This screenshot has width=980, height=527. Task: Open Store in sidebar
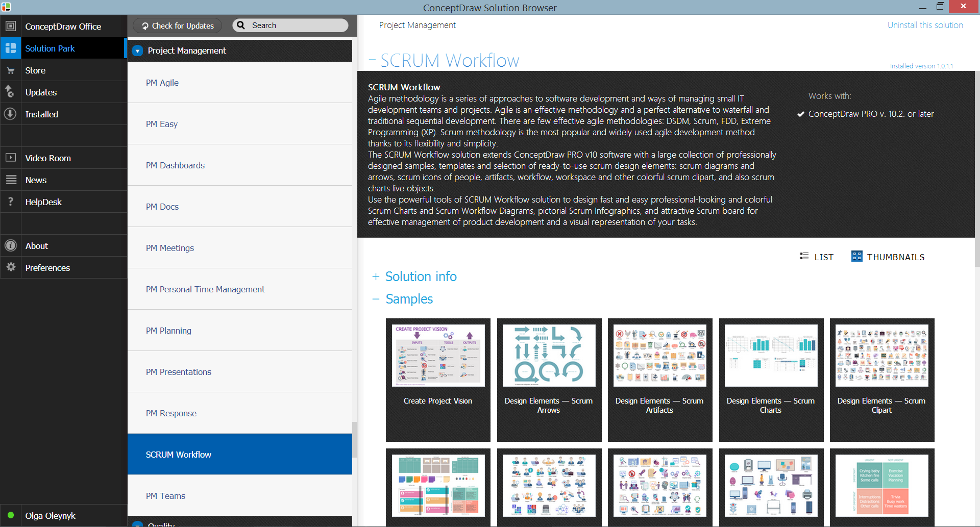63,70
